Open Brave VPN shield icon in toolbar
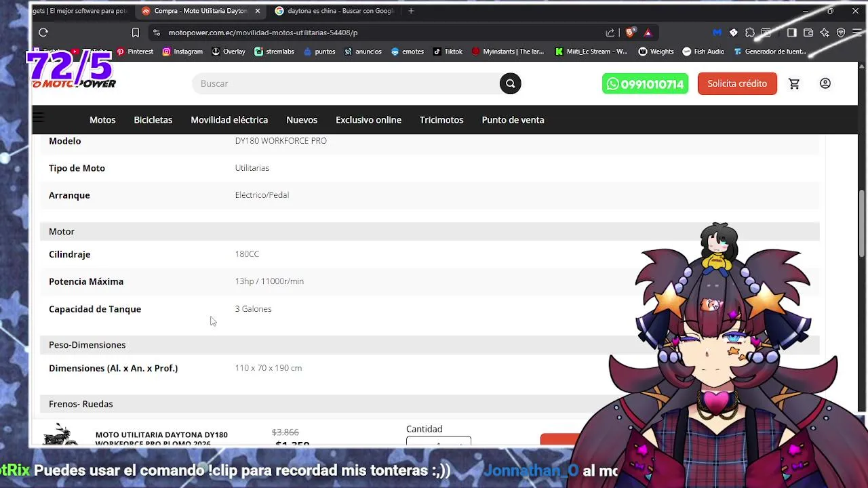Viewport: 868px width, 488px height. pos(841,32)
